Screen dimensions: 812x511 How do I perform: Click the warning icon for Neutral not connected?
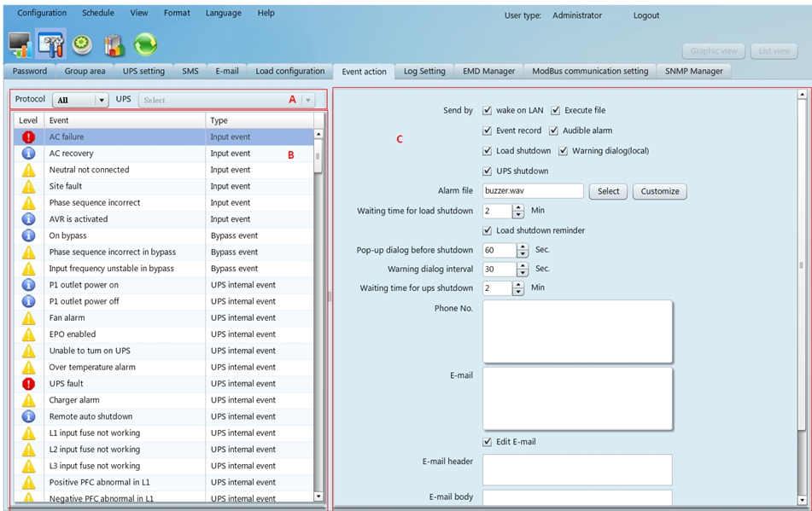[x=28, y=170]
